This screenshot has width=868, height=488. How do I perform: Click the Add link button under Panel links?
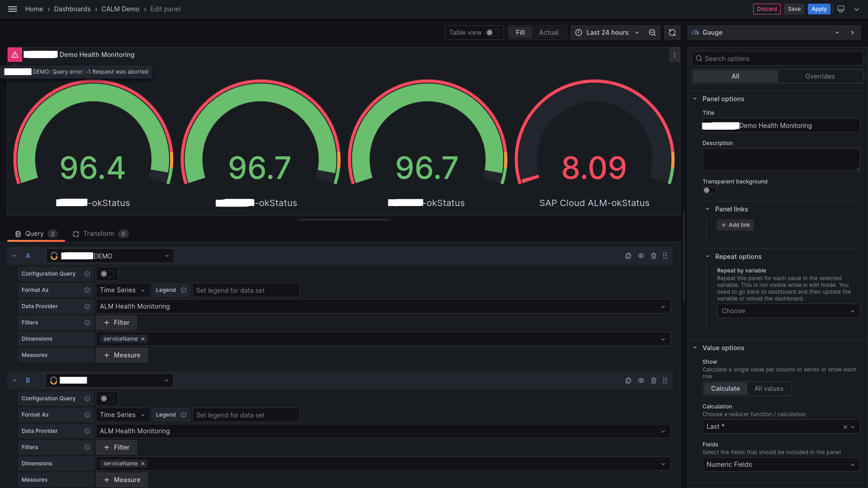(735, 225)
